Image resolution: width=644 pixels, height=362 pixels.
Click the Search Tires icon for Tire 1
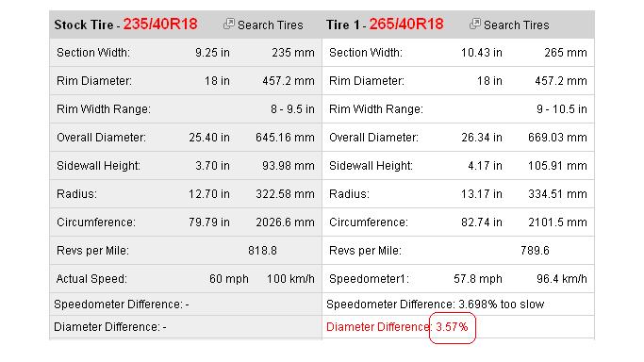475,24
